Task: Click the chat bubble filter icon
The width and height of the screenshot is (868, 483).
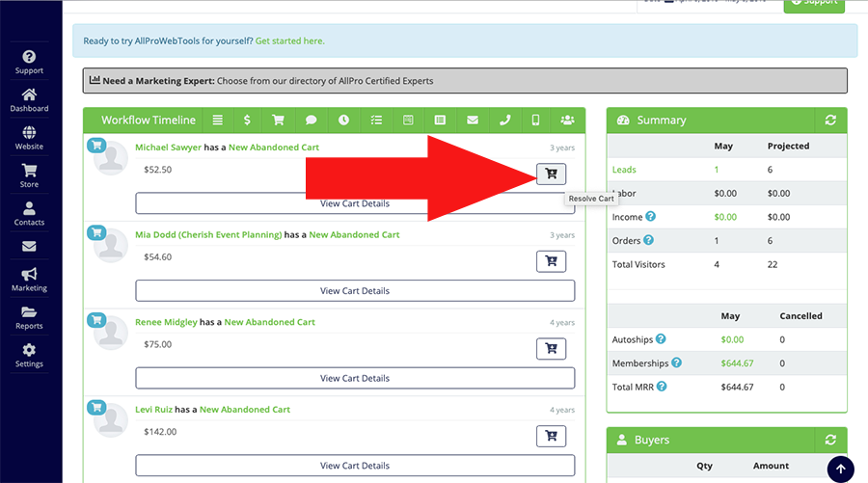Action: pyautogui.click(x=311, y=121)
